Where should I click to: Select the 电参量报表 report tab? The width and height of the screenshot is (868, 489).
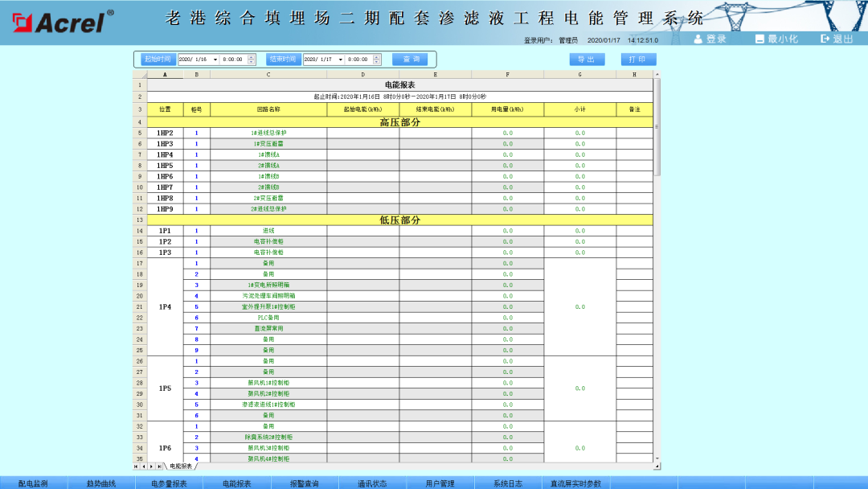point(169,483)
